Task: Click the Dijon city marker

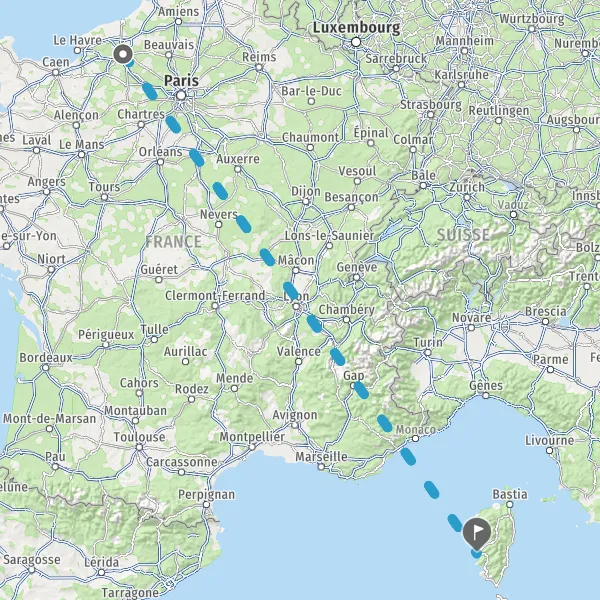Action: point(306,202)
